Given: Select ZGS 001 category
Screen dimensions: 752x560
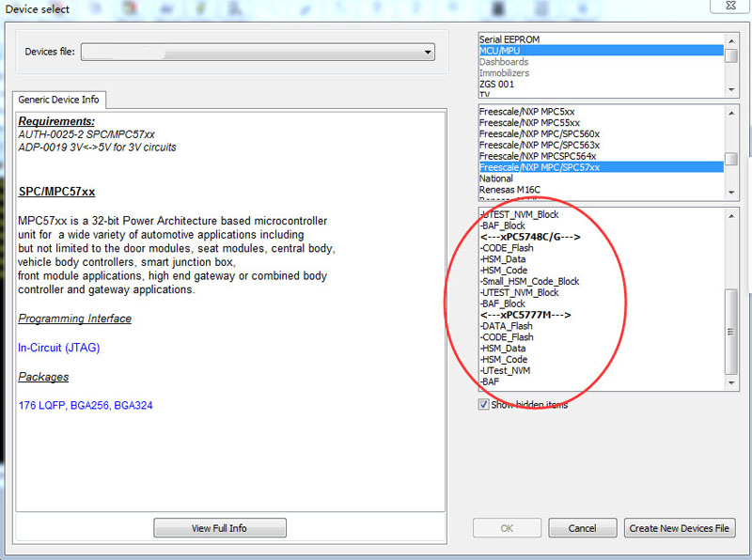Looking at the screenshot, I should click(x=602, y=84).
